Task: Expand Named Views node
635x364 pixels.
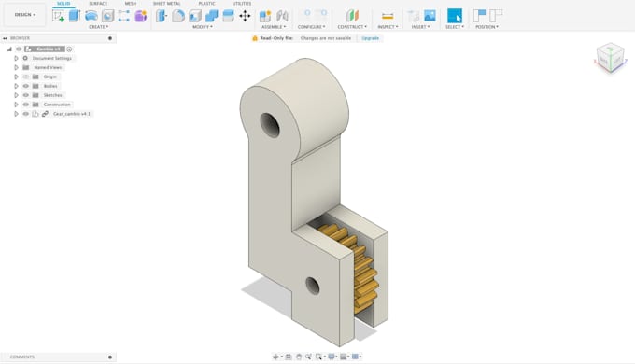Action: coord(16,67)
